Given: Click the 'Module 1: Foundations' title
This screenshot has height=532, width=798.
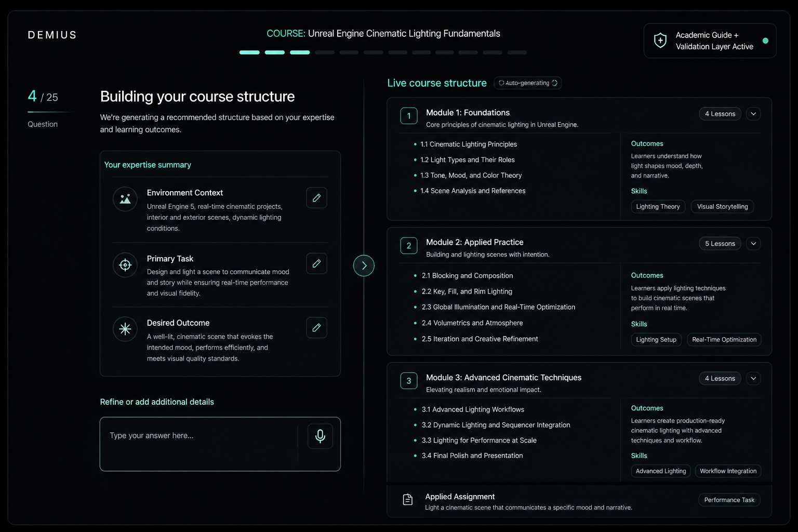Looking at the screenshot, I should click(x=468, y=113).
